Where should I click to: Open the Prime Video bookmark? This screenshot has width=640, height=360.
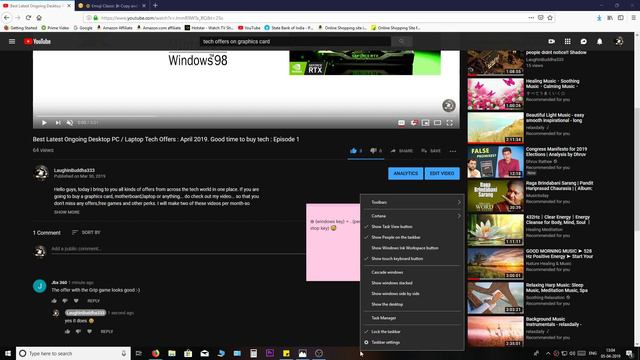click(x=55, y=28)
